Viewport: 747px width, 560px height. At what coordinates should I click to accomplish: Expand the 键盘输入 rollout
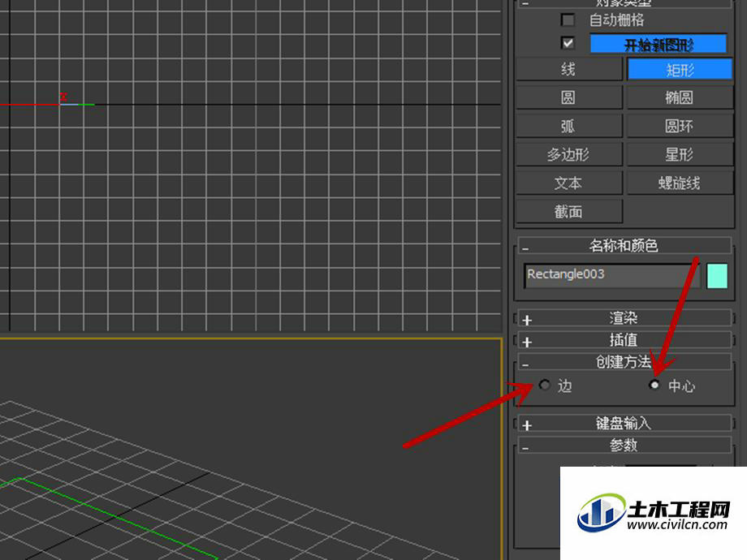[x=624, y=424]
